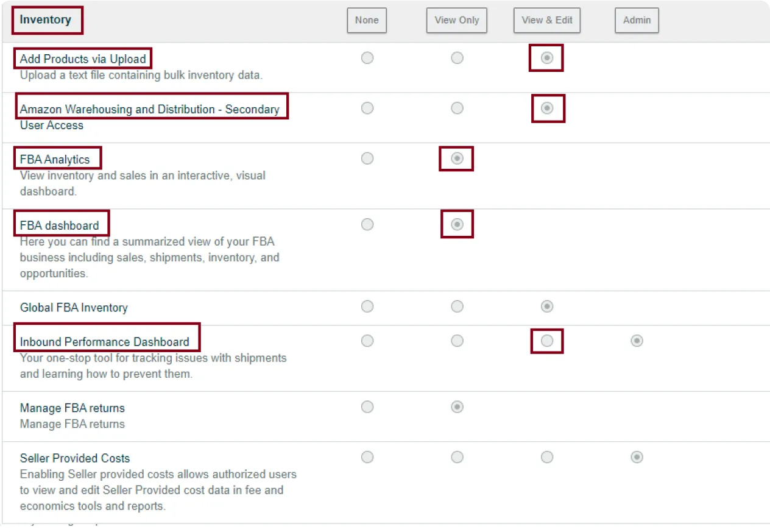Viewport: 770px width, 532px height.
Task: Choose View Only for Inbound Performance Dashboard
Action: 457,341
